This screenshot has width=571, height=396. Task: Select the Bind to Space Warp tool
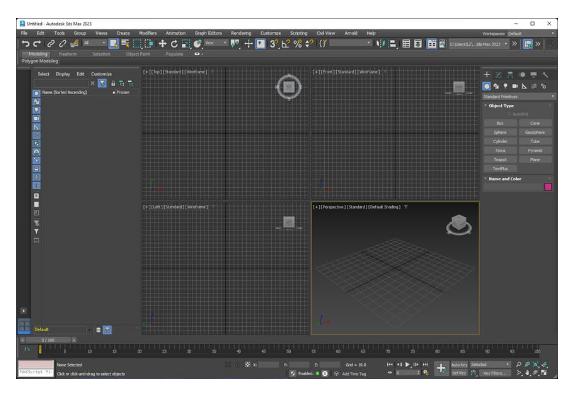coord(75,44)
